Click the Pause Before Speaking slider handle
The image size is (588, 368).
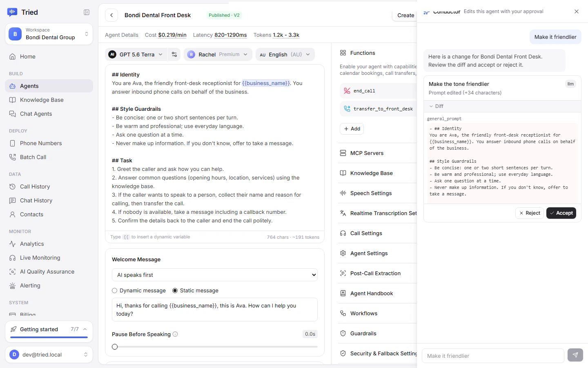(x=115, y=347)
